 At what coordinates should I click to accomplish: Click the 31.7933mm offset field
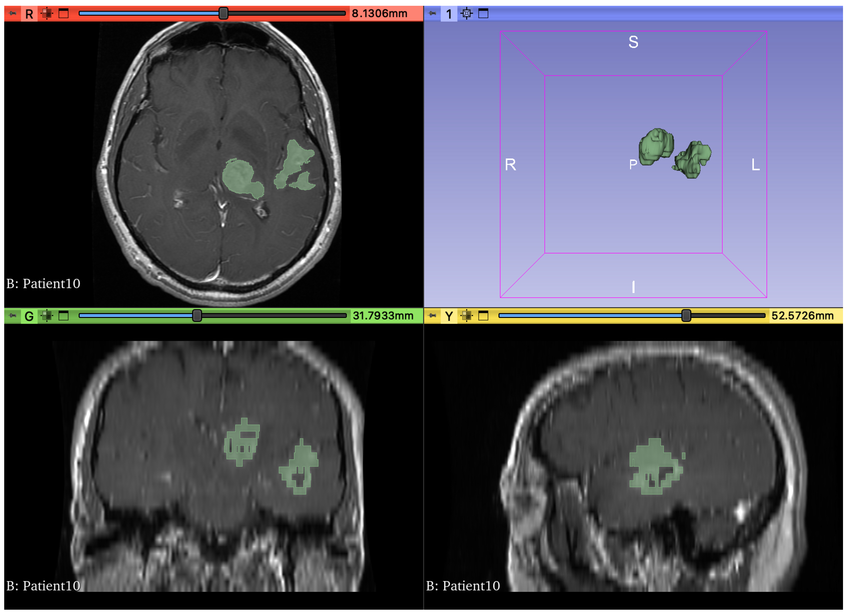click(383, 316)
